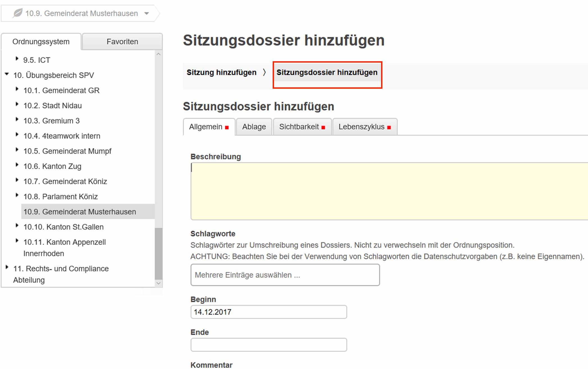
Task: Expand the 10.3. Gremium 3 node
Action: 17,119
